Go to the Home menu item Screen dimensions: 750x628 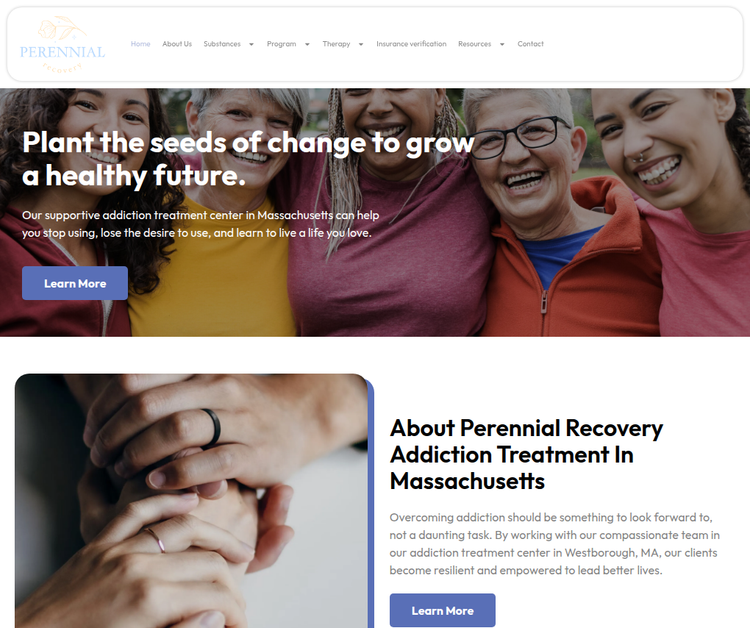click(140, 44)
